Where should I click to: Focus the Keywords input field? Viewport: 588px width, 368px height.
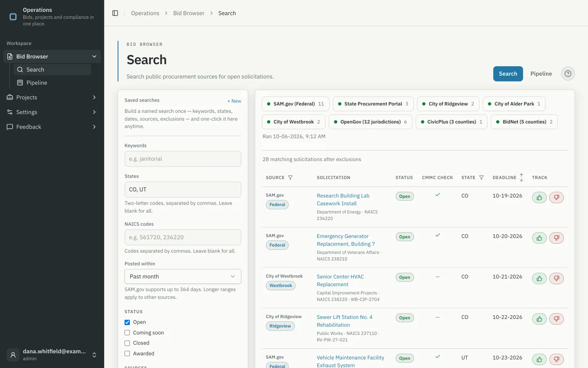(183, 159)
